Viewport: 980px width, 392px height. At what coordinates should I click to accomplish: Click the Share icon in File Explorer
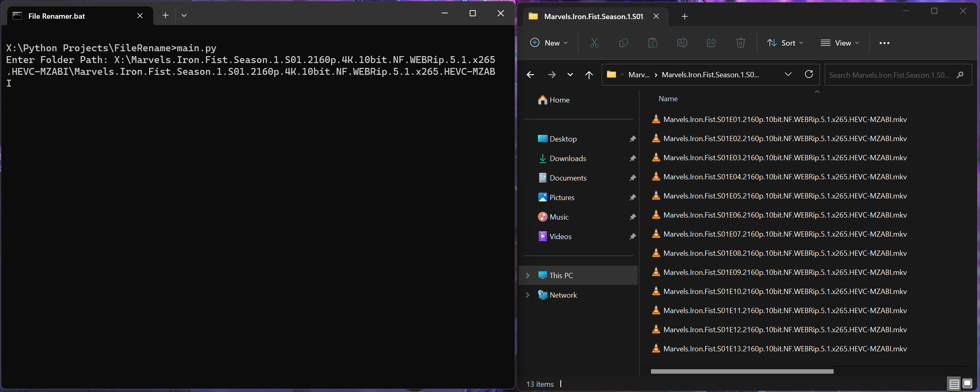point(711,43)
